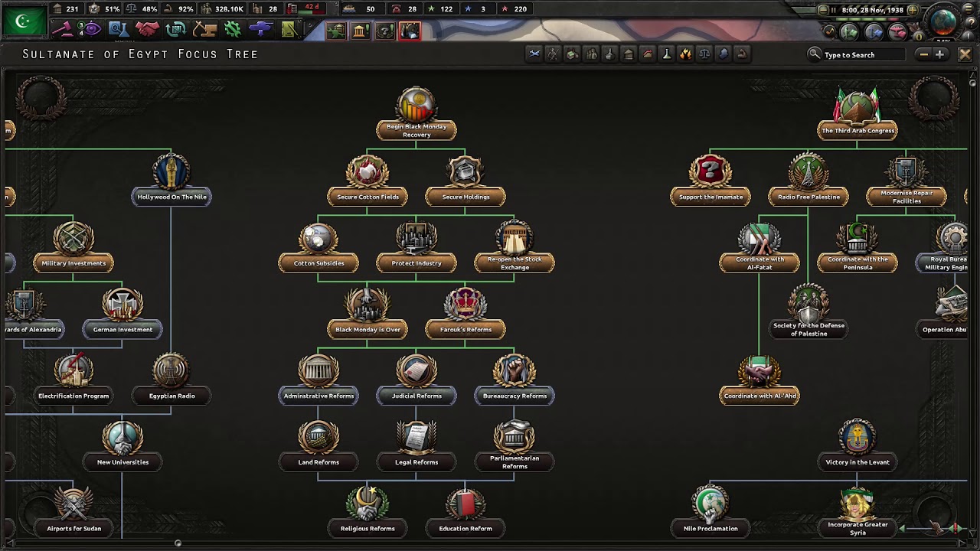Viewport: 980px width, 551px height.
Task: Toggle the army soldier focus filter
Action: pos(553,54)
